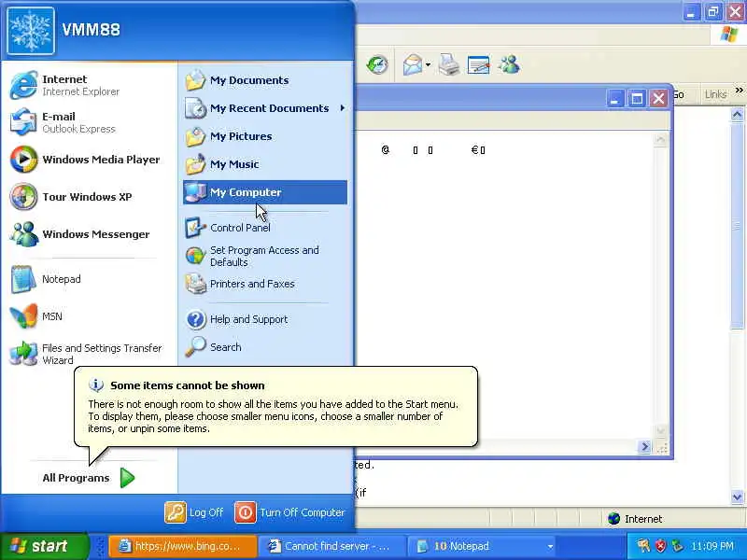The width and height of the screenshot is (747, 560).
Task: Close the inner Notepad window
Action: 659,99
